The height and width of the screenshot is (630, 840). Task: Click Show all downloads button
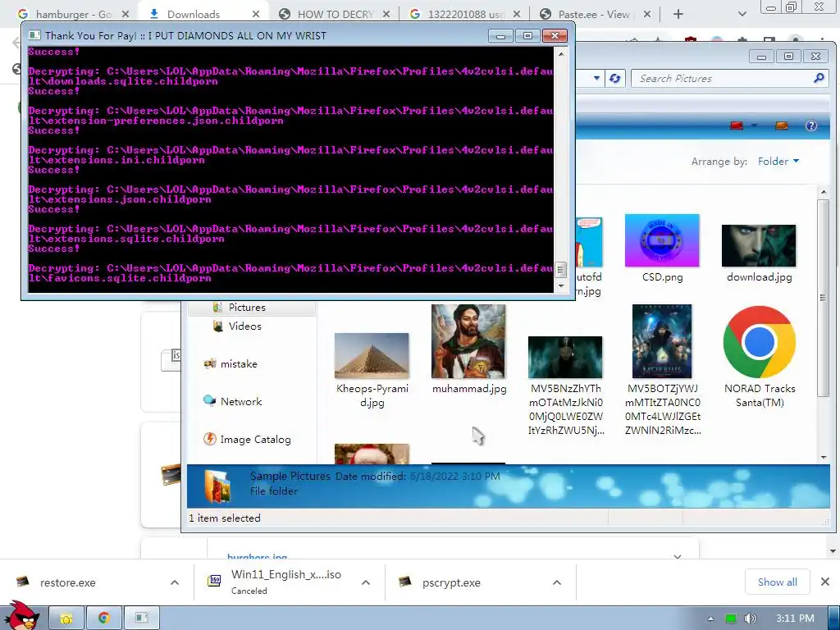pyautogui.click(x=777, y=582)
